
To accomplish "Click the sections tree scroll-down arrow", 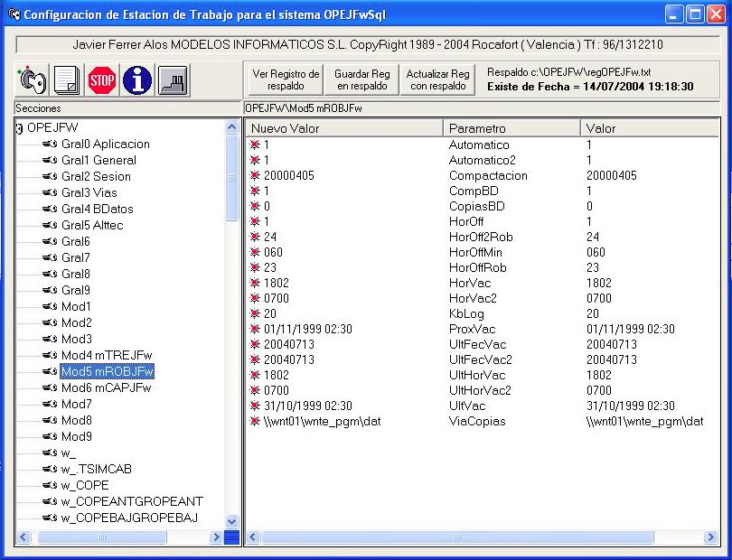I will [231, 521].
